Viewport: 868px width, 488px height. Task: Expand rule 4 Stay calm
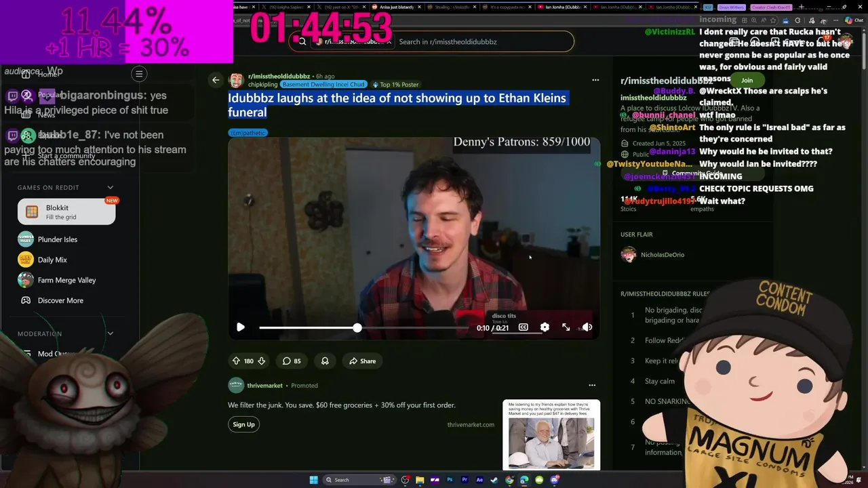[659, 381]
